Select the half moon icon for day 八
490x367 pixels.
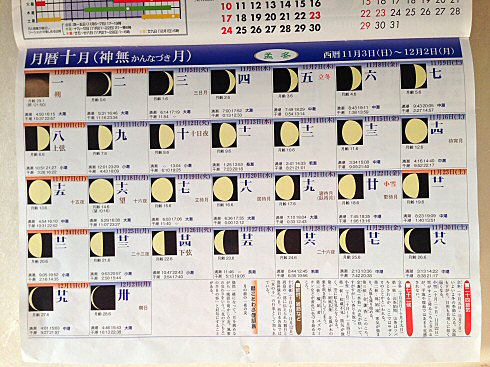tap(37, 139)
